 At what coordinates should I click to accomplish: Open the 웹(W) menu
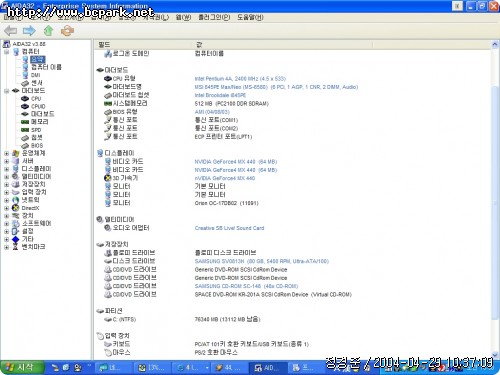point(183,17)
